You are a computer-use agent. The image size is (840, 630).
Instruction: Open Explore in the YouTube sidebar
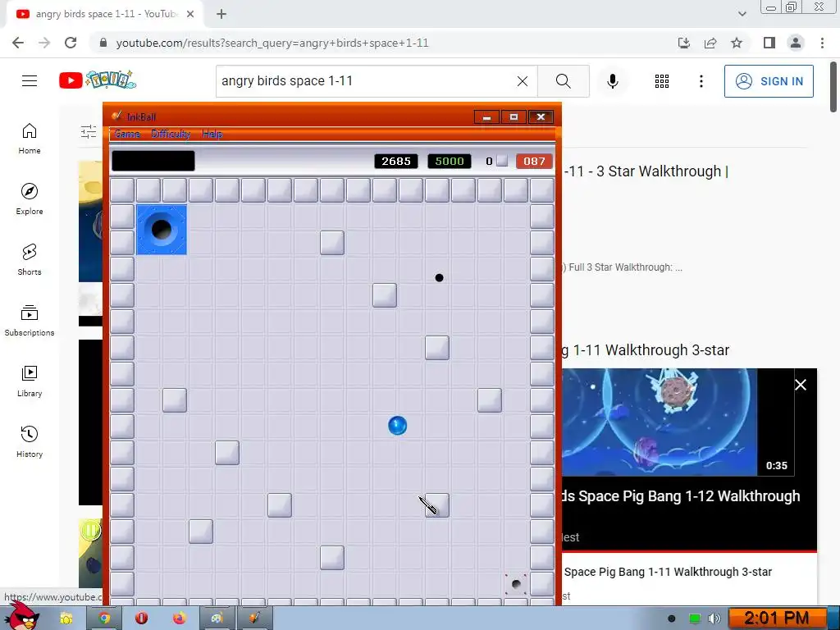click(30, 199)
